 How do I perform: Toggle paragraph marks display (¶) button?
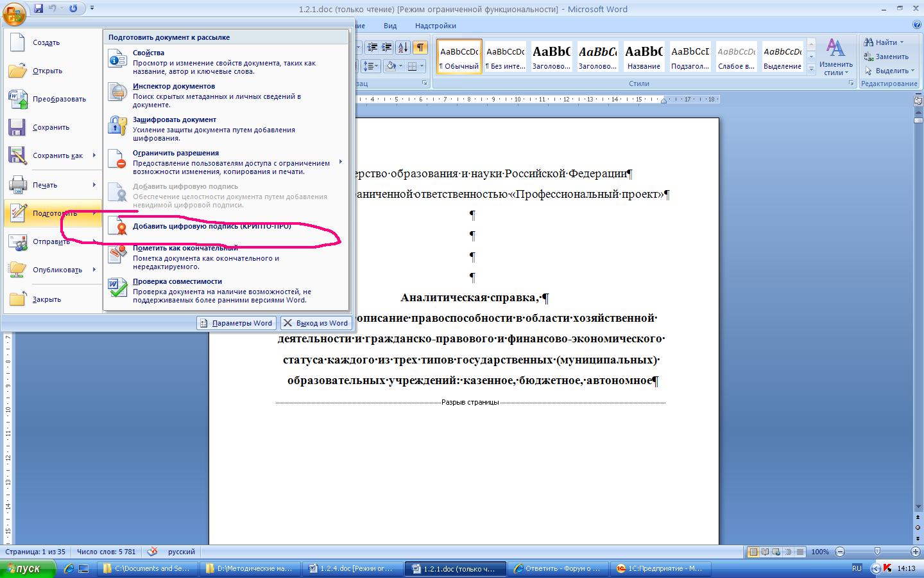click(420, 48)
